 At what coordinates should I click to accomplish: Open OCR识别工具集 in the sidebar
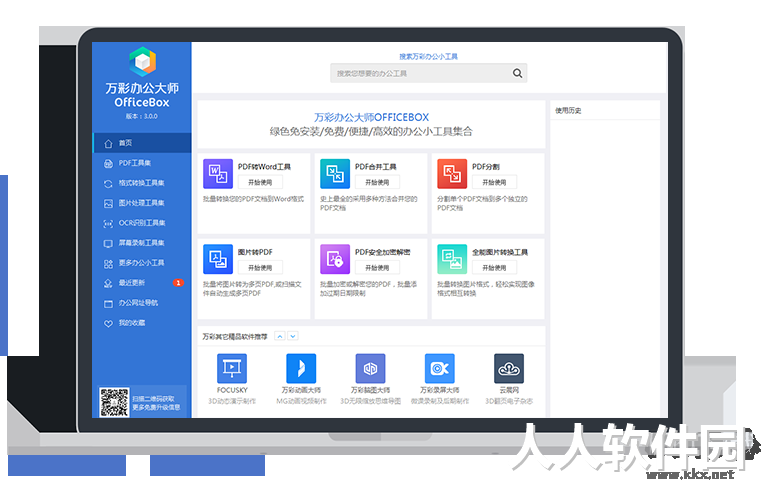(142, 223)
